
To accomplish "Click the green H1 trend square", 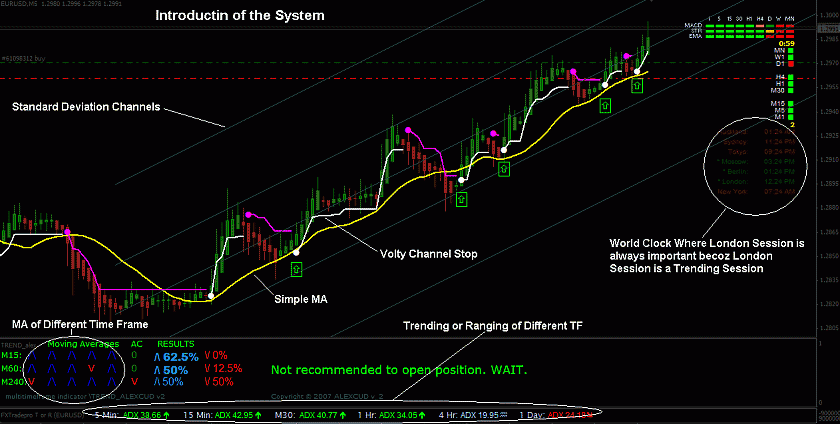I will point(791,84).
